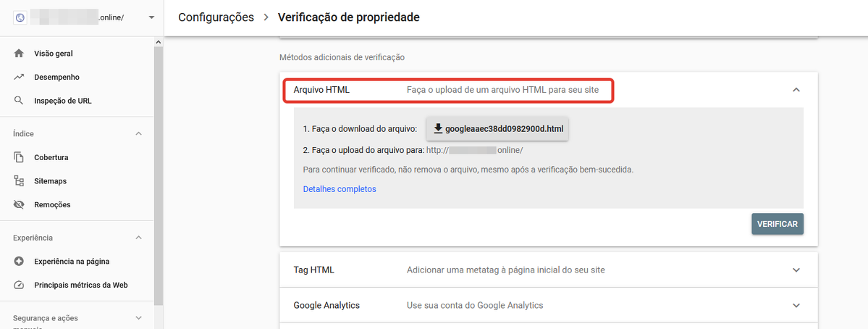This screenshot has height=329, width=868.
Task: Click the Experiência na página icon
Action: (x=19, y=262)
